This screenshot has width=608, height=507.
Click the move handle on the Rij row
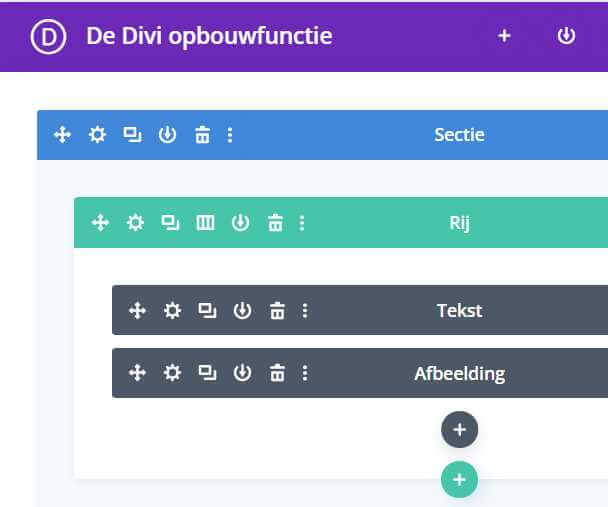coord(100,222)
